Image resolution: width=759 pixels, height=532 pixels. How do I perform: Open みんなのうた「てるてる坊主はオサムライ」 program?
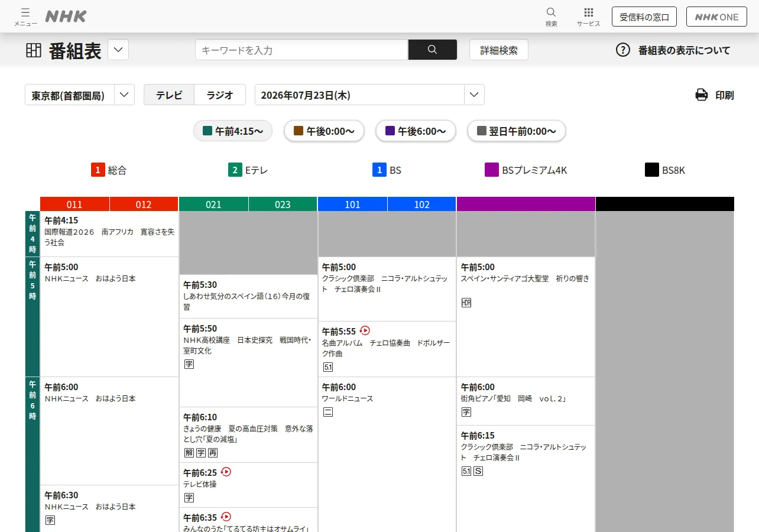[x=248, y=520]
